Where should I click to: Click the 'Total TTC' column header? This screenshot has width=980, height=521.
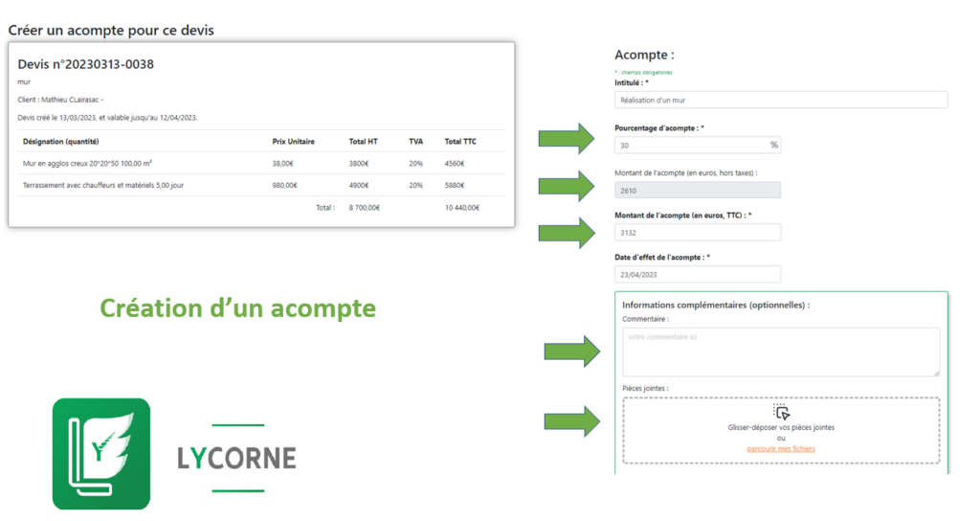pos(460,142)
